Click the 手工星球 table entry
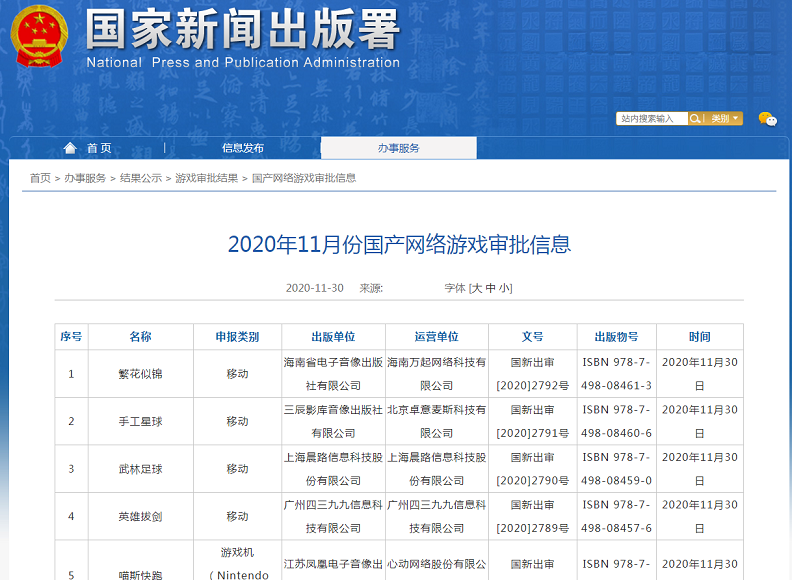This screenshot has width=792, height=580. pyautogui.click(x=140, y=422)
